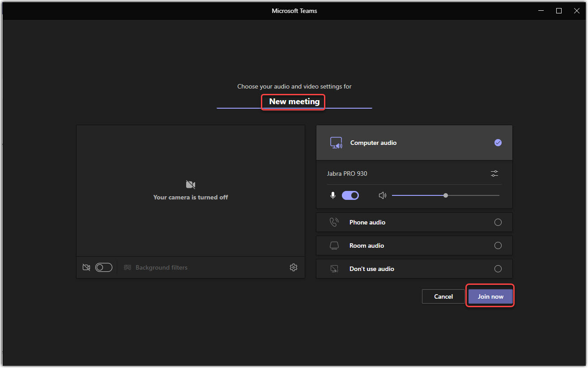Click the Computer audio speaker icon
The height and width of the screenshot is (368, 588).
336,143
